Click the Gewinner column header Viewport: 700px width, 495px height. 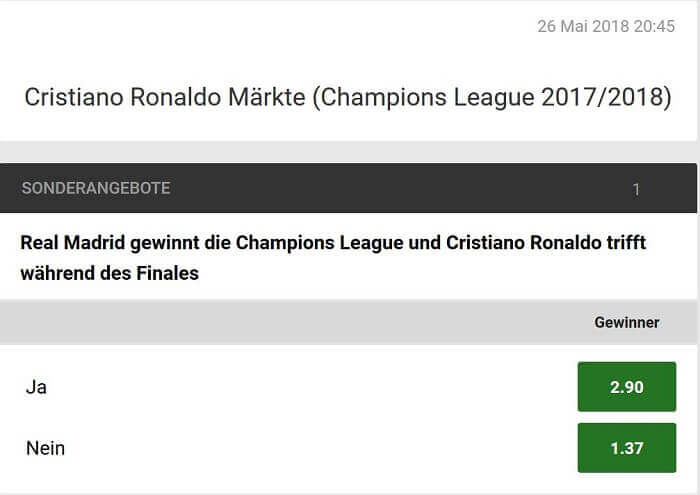(x=627, y=322)
